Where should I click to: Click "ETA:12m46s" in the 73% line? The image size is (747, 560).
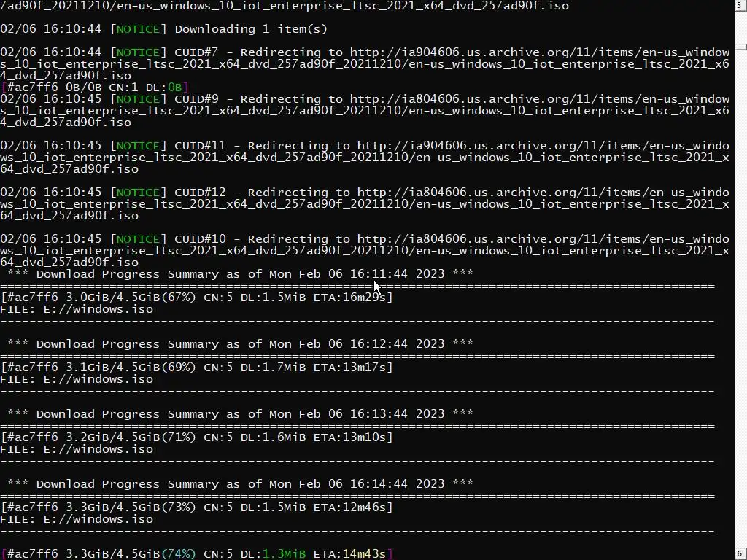(349, 507)
